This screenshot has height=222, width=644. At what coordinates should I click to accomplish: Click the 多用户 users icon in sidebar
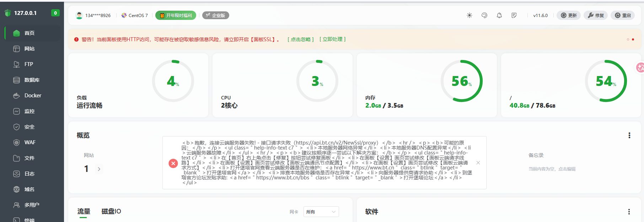click(x=16, y=205)
